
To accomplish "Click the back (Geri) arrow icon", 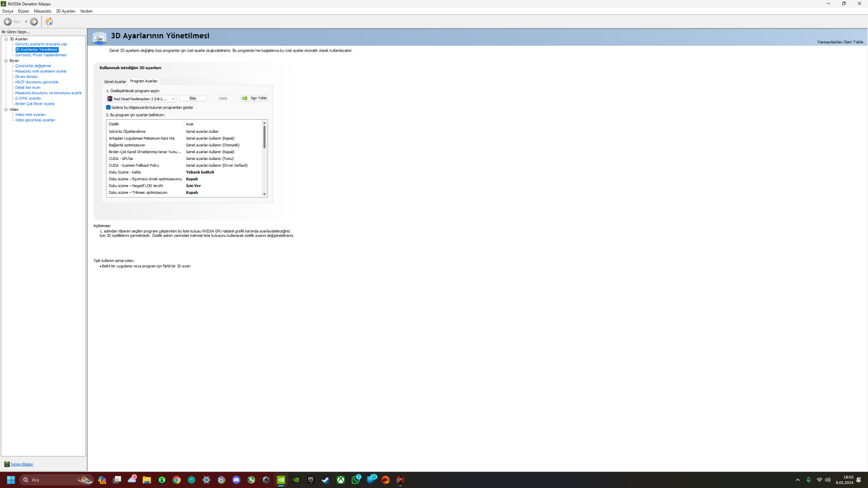I will [x=8, y=22].
